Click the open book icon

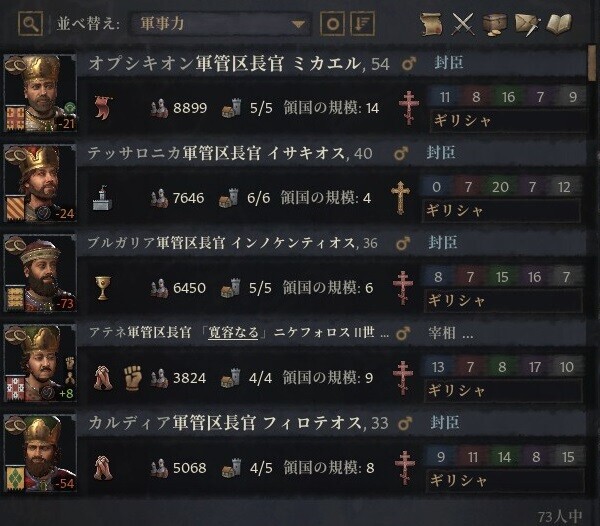point(559,24)
